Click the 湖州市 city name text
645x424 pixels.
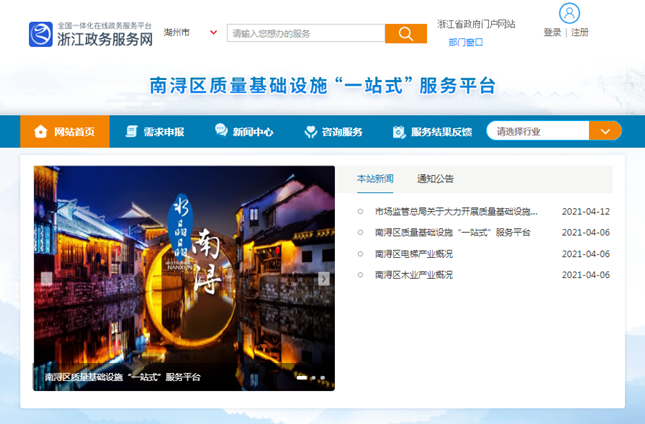[x=177, y=32]
